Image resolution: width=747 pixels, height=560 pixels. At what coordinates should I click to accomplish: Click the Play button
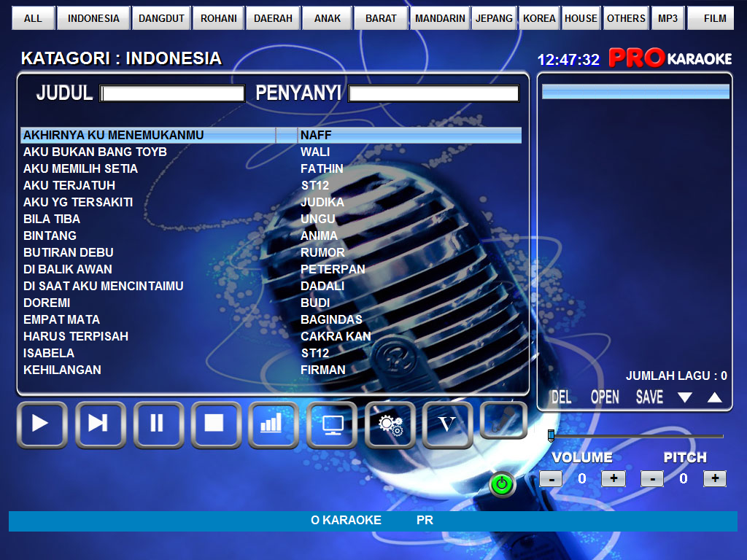42,425
